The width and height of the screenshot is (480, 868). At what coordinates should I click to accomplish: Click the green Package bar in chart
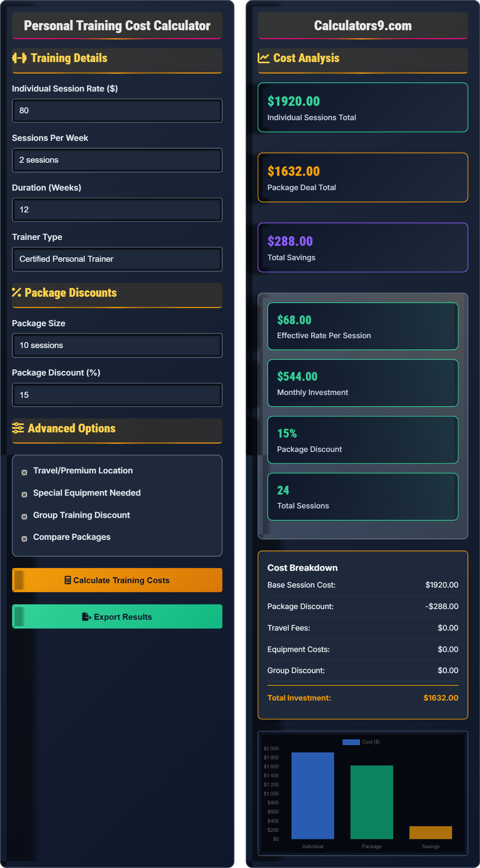(372, 802)
